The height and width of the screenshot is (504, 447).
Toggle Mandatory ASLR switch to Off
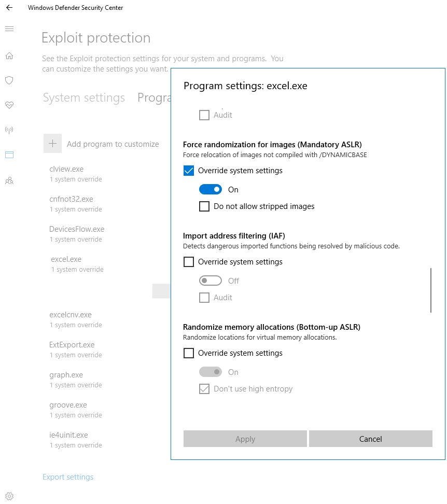[x=211, y=189]
